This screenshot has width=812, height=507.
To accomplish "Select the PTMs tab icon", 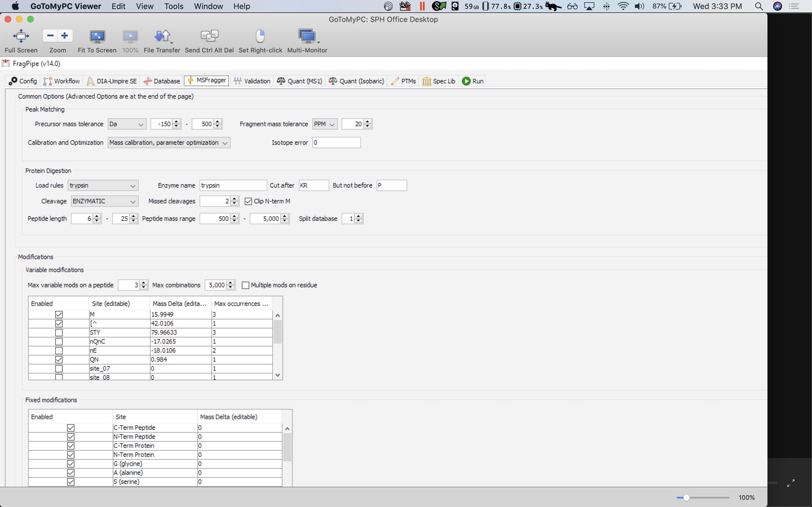I will [x=395, y=81].
